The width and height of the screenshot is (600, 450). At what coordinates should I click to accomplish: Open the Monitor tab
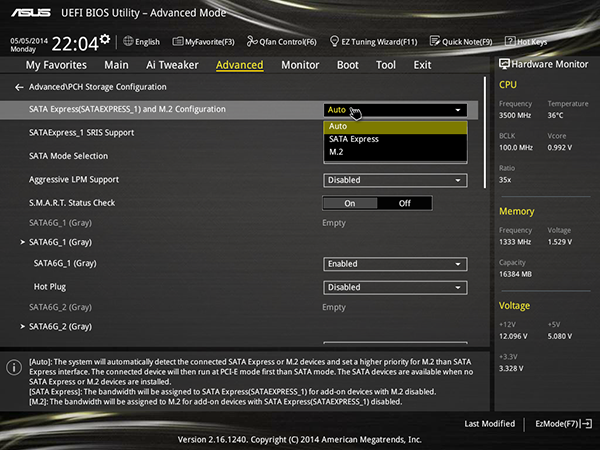click(x=300, y=65)
